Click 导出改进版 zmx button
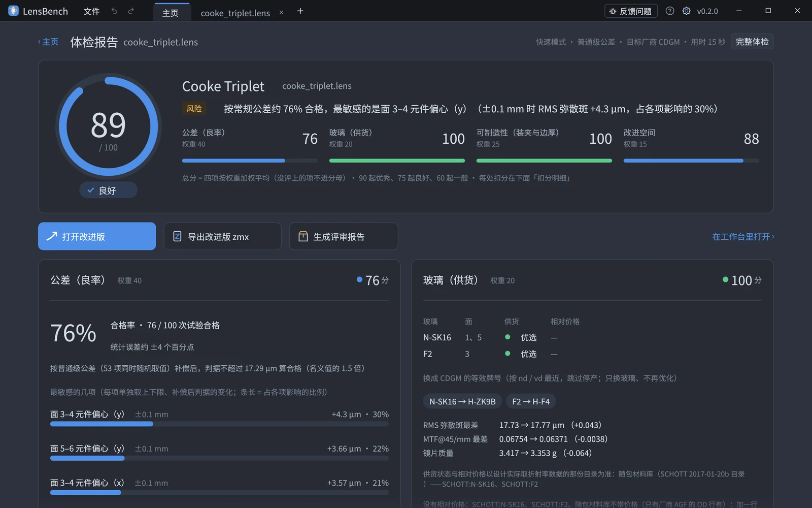This screenshot has width=812, height=508. pyautogui.click(x=222, y=236)
